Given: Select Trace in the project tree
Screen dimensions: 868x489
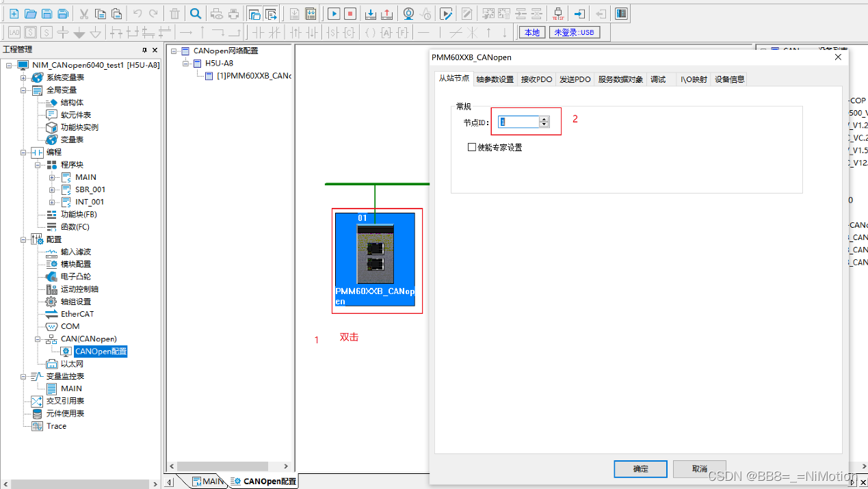Looking at the screenshot, I should [56, 426].
